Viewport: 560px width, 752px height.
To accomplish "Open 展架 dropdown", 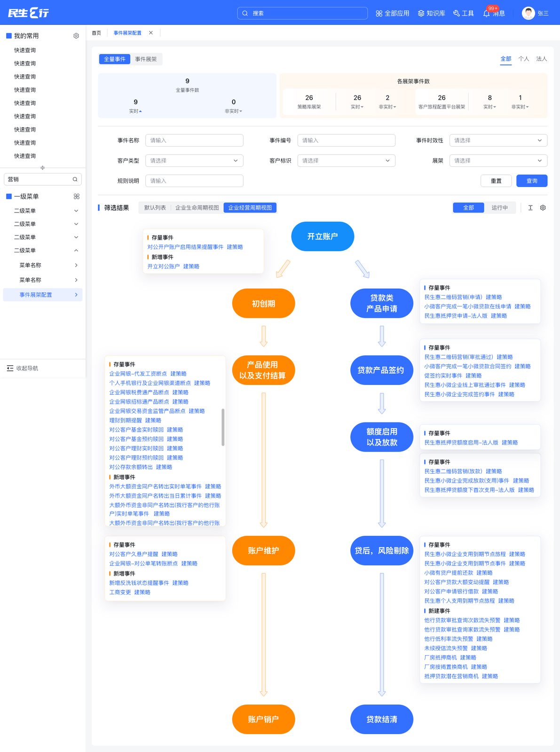I will point(498,161).
